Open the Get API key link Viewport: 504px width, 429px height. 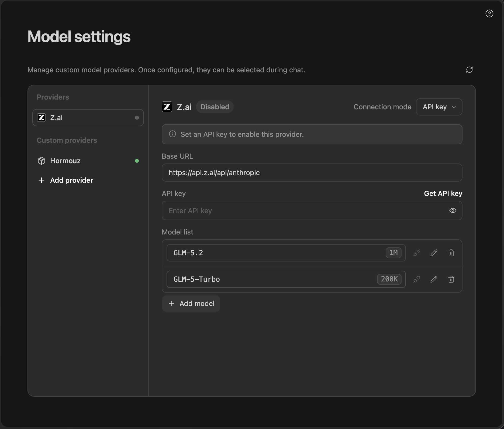click(x=443, y=193)
